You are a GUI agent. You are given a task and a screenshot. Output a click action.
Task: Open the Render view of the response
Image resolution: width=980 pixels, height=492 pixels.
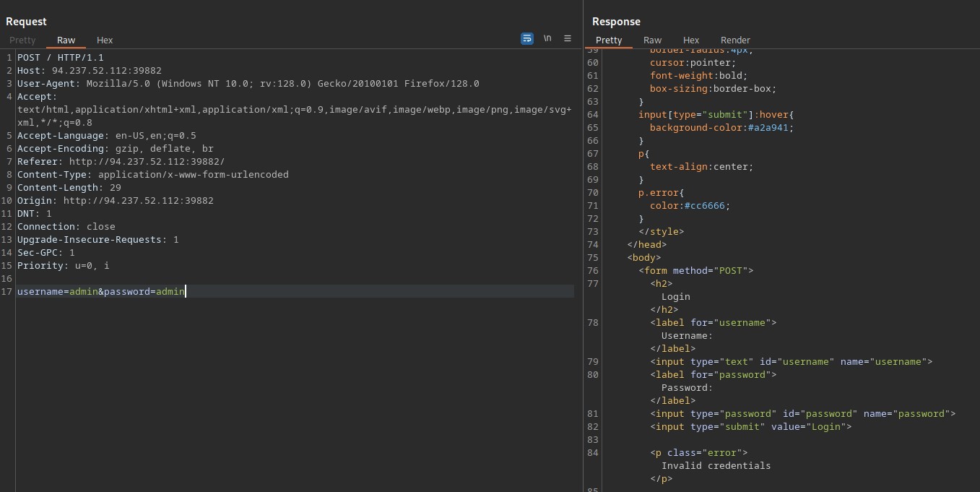(x=735, y=40)
